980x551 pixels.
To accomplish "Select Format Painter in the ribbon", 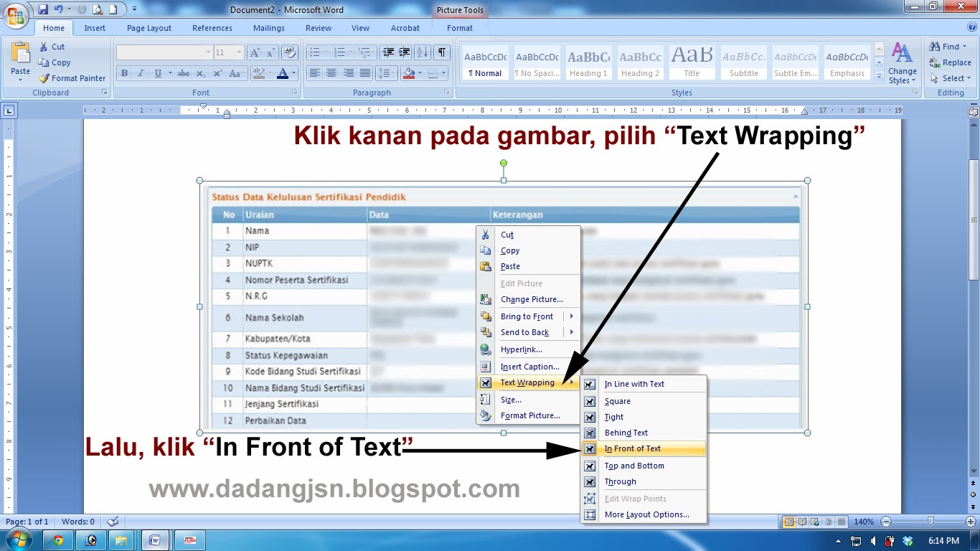I will pyautogui.click(x=72, y=78).
